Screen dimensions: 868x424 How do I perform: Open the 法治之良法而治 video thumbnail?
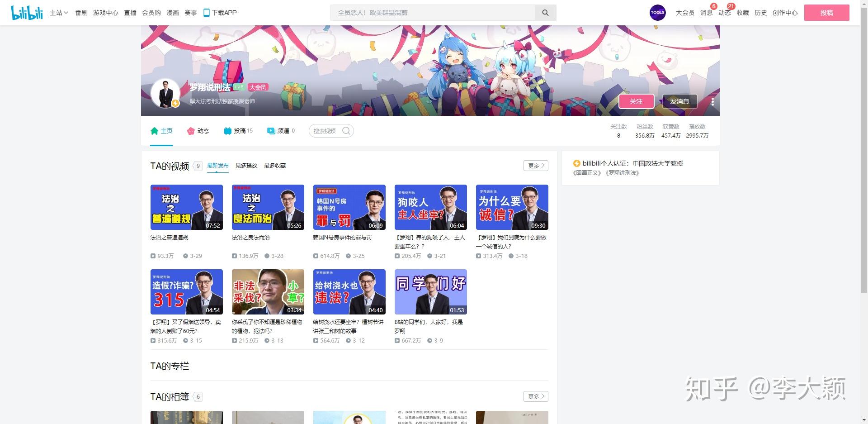(x=268, y=207)
